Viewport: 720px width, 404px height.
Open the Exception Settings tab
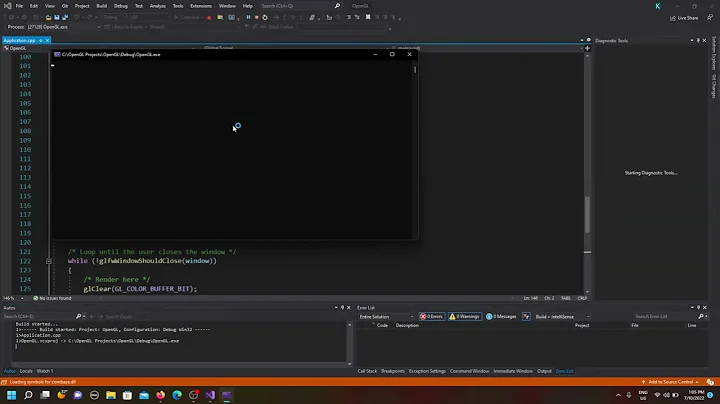(427, 371)
